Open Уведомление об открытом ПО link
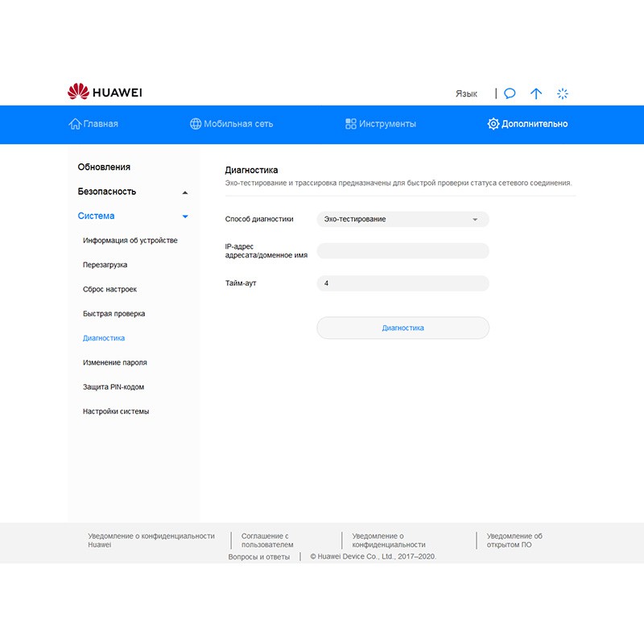The image size is (644, 644). (x=514, y=540)
